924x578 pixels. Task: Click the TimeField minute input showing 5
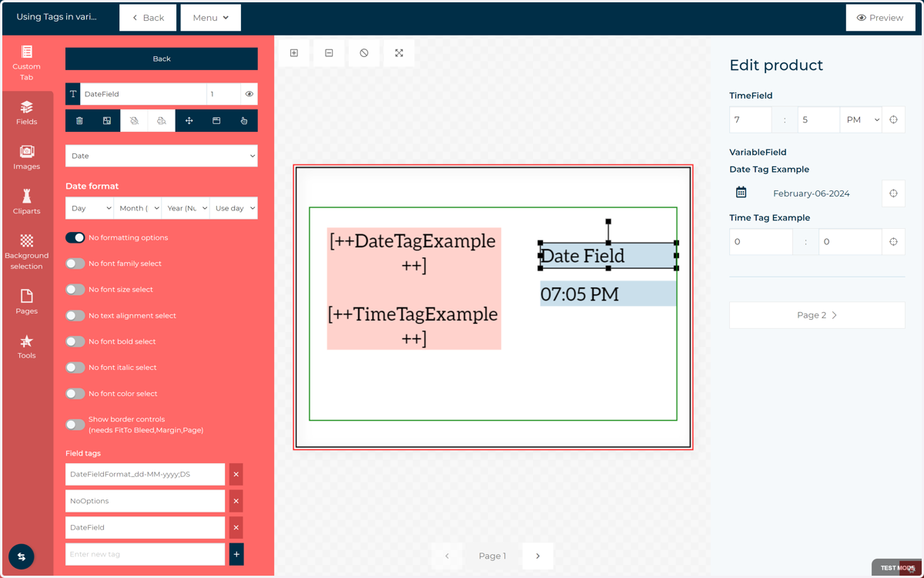click(819, 120)
